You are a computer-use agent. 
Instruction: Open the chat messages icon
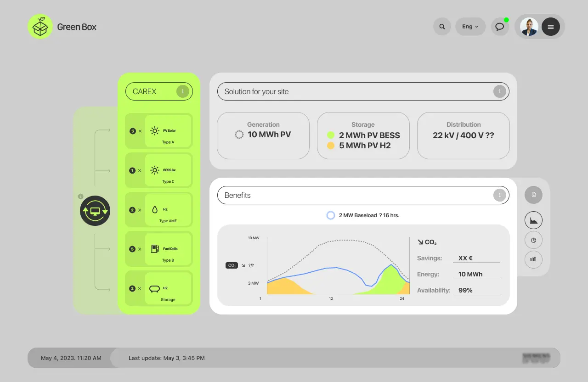500,27
